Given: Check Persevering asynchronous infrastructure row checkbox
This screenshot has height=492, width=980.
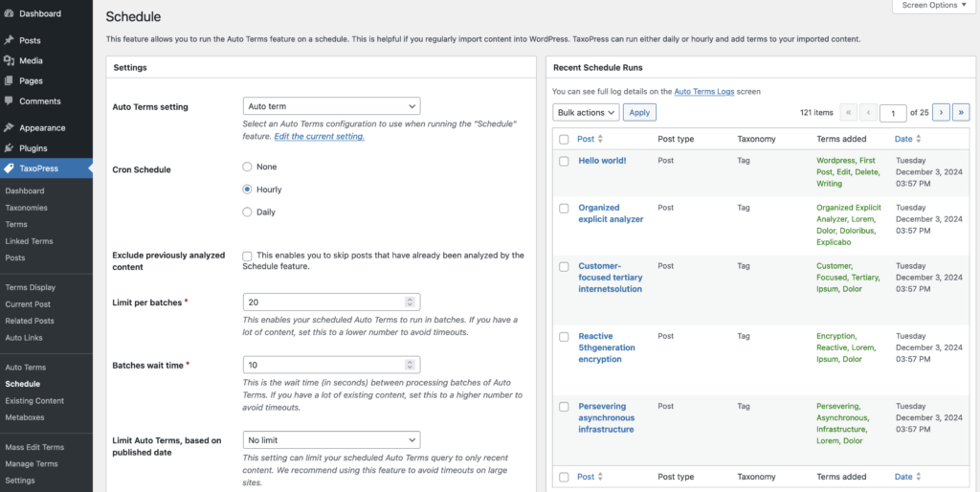Looking at the screenshot, I should (564, 407).
